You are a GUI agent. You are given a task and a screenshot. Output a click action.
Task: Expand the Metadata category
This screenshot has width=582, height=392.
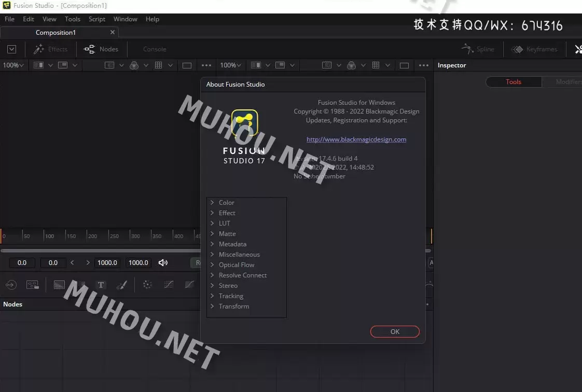click(212, 244)
